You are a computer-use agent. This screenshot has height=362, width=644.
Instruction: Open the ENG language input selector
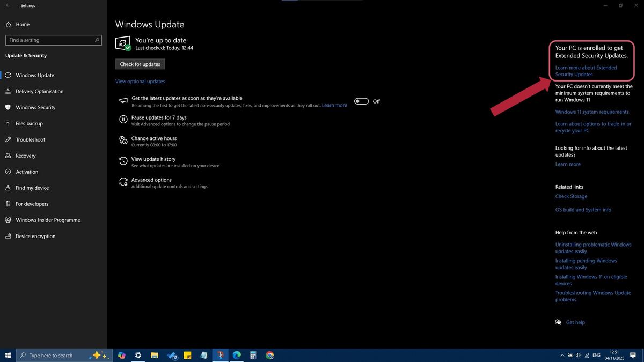click(x=596, y=355)
